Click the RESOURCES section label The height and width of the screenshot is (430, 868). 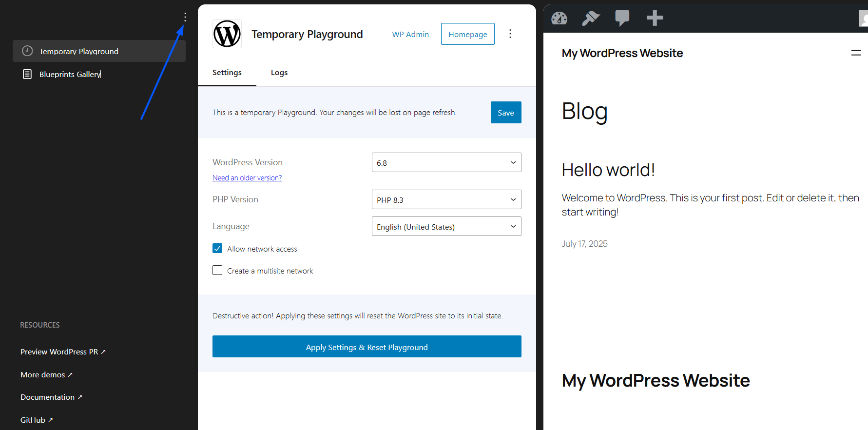[x=40, y=325]
